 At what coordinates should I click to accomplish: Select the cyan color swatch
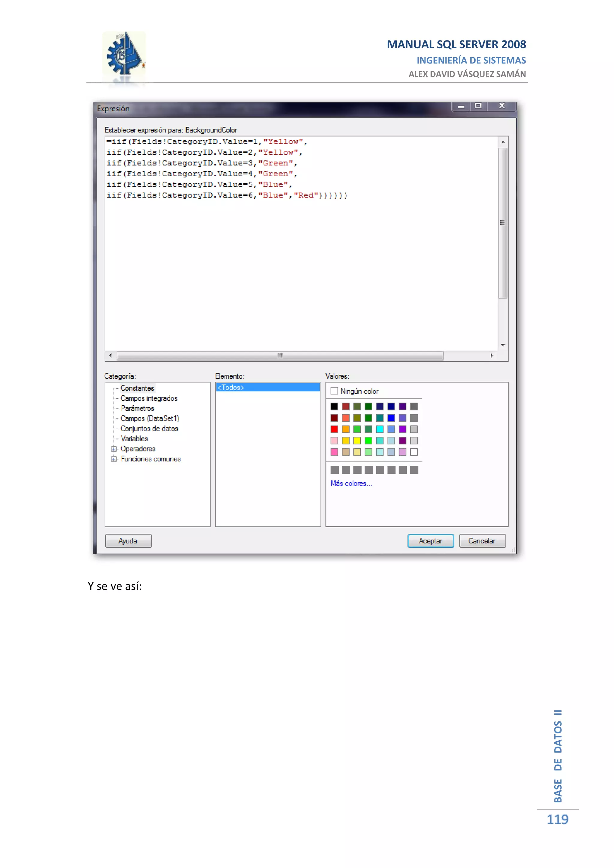380,429
